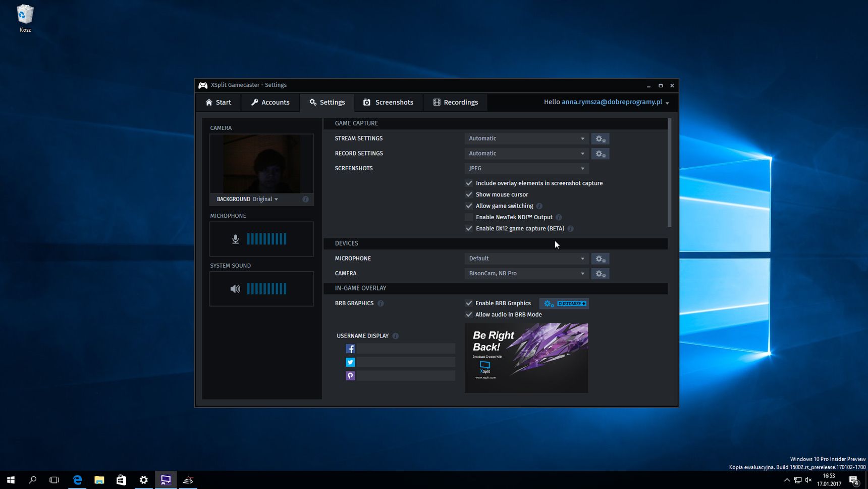Screen dimensions: 868x489
Task: Click the Facebook icon under Username Display
Action: click(x=350, y=349)
